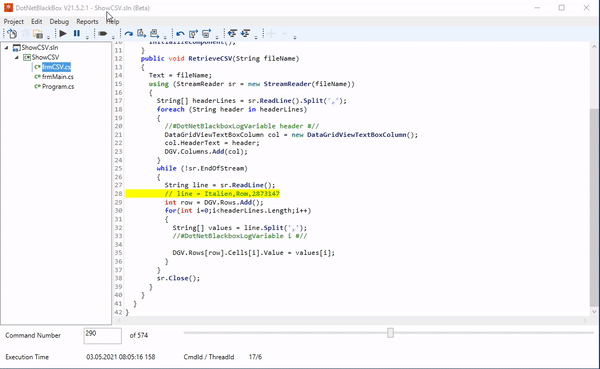Open the Reports menu

(87, 21)
